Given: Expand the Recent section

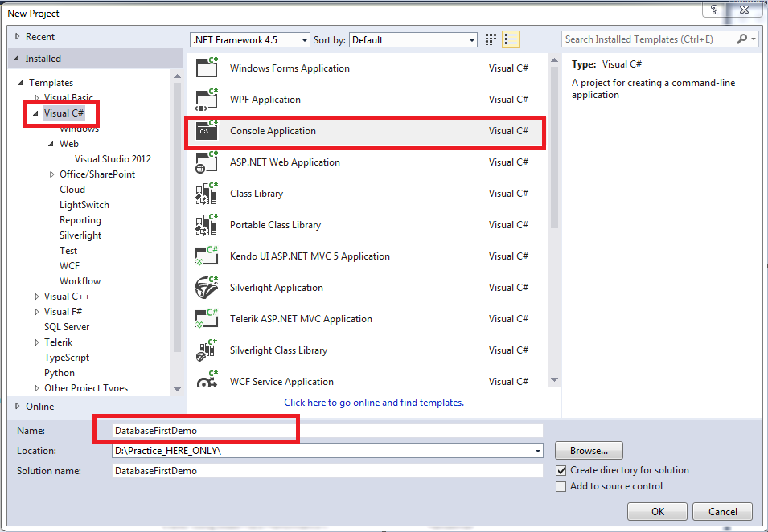Looking at the screenshot, I should 18,36.
